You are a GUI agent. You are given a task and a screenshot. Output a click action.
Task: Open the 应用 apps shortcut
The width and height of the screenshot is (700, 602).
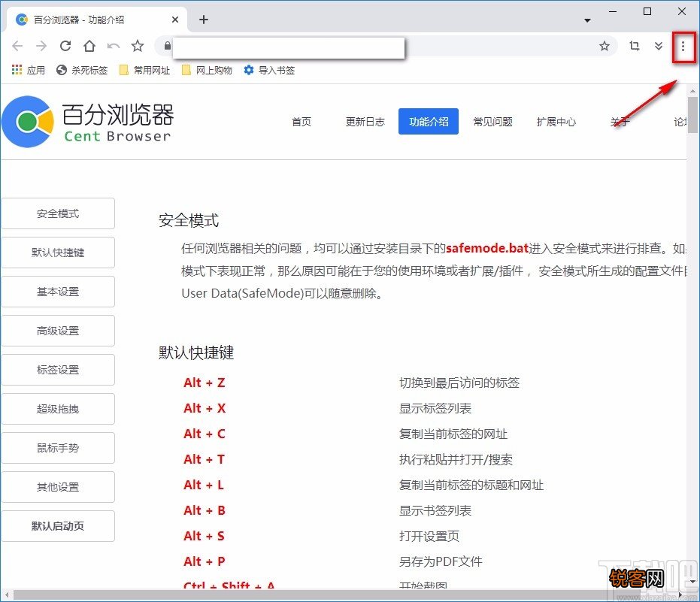point(28,70)
